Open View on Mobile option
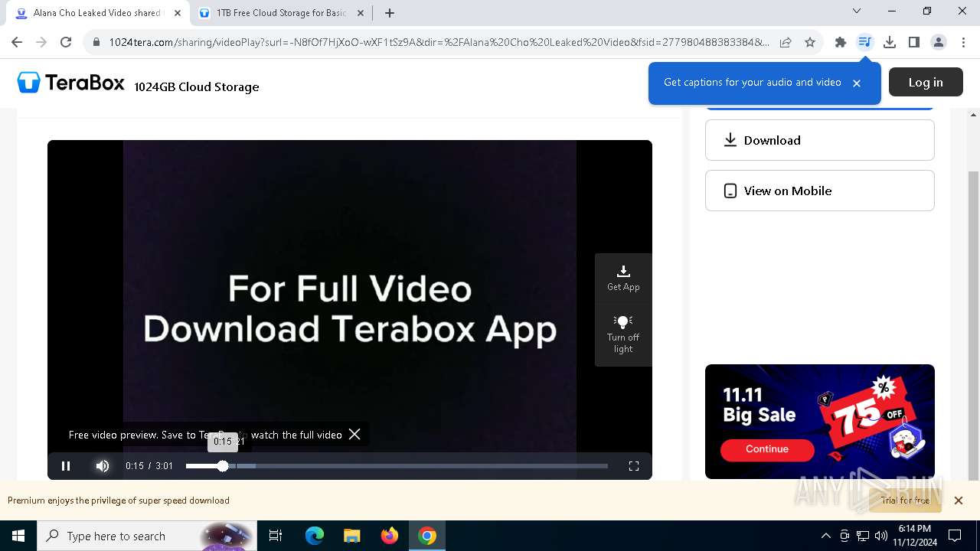The height and width of the screenshot is (551, 980). [819, 191]
